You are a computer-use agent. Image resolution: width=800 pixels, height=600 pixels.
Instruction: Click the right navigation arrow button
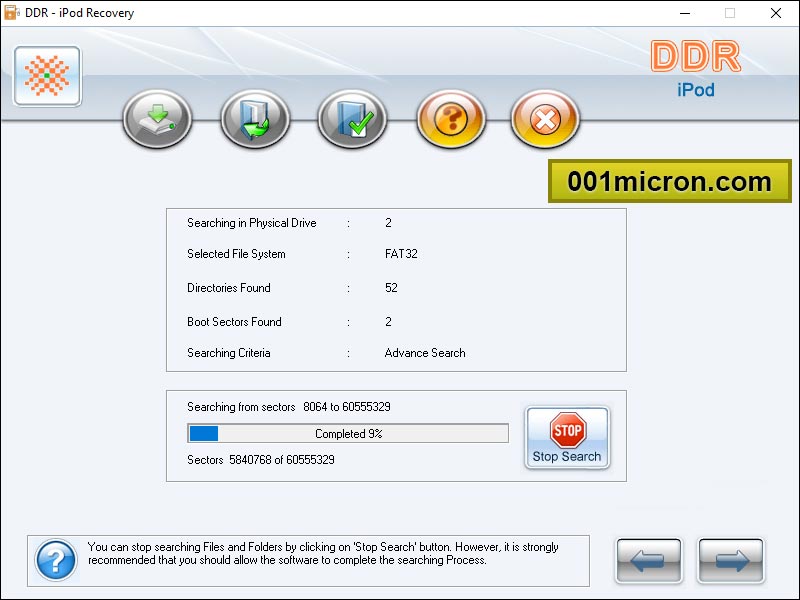tap(730, 560)
